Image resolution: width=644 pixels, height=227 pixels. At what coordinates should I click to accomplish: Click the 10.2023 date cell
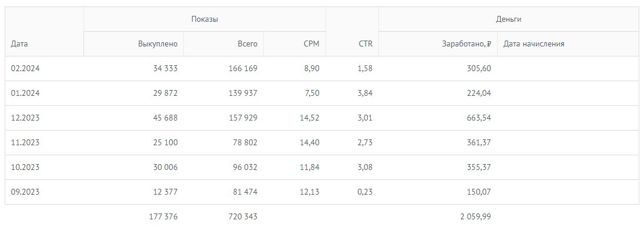[x=25, y=168]
